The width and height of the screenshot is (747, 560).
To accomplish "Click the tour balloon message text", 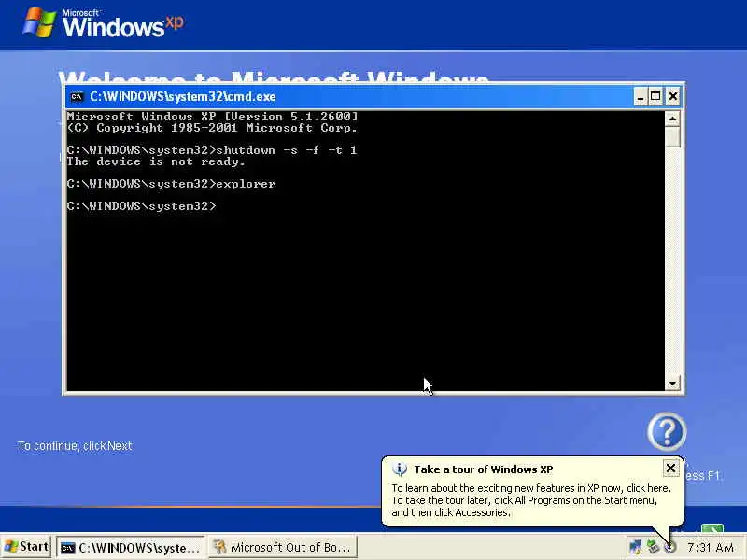I will (530, 500).
